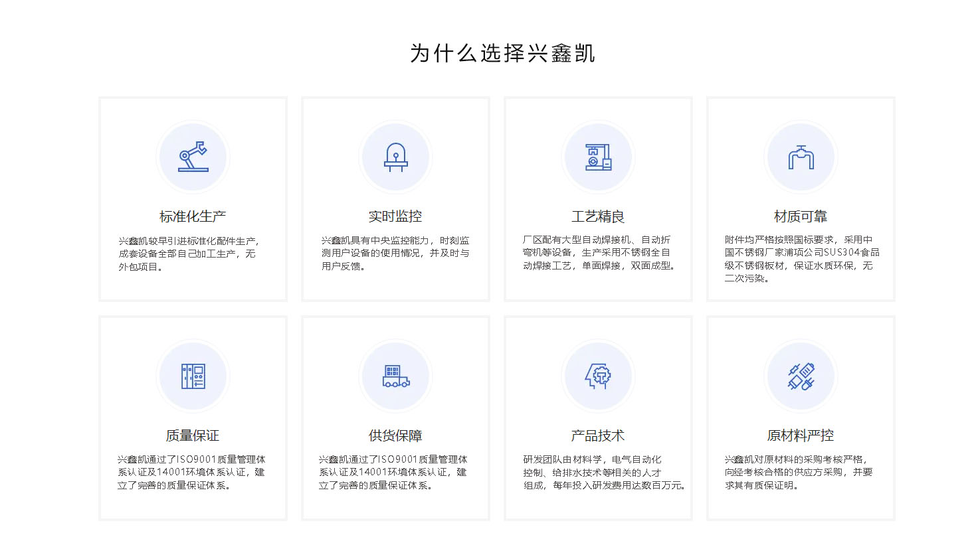
Task: Click the head-with-gear icon above 产品技术
Action: click(x=598, y=375)
